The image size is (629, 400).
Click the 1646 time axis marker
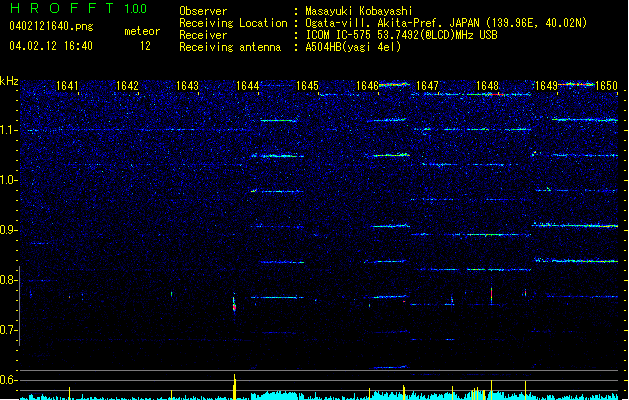pyautogui.click(x=367, y=86)
